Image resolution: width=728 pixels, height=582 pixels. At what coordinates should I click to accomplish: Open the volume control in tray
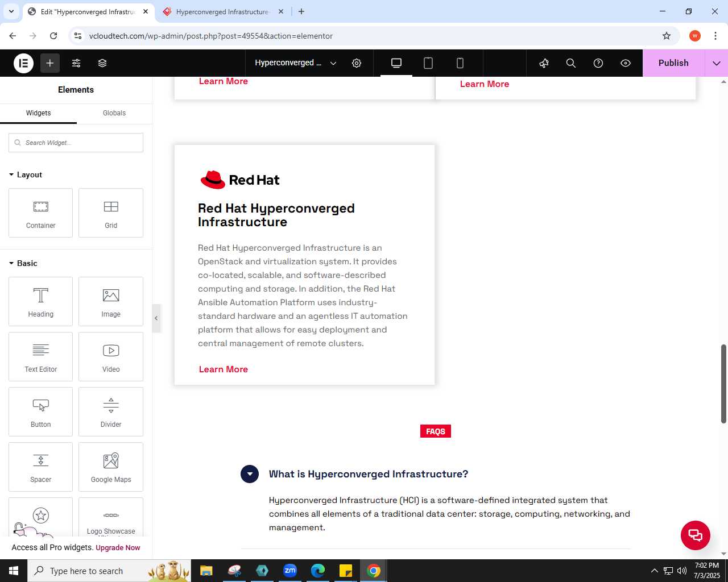coord(682,571)
